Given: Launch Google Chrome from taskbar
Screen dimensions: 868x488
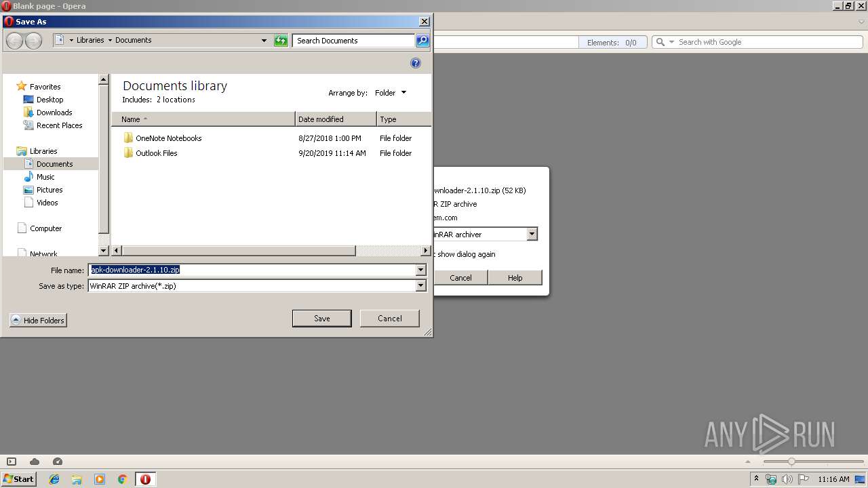Looking at the screenshot, I should 123,479.
